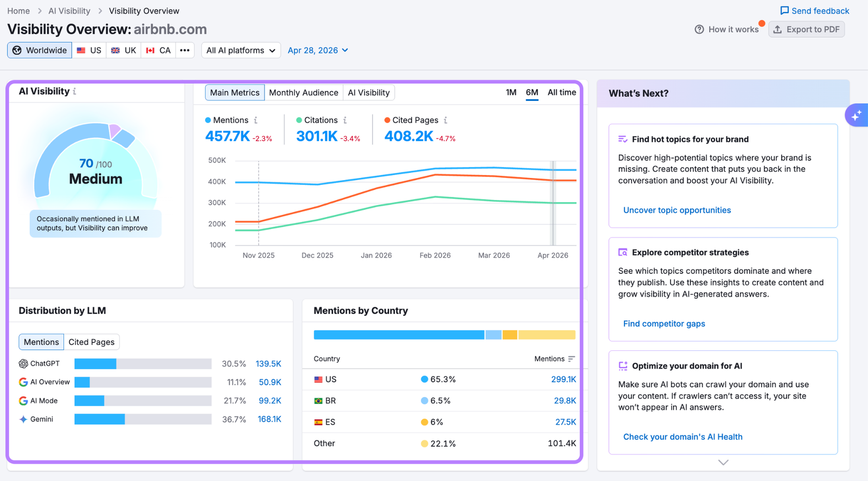Image resolution: width=868 pixels, height=481 pixels.
Task: Expand more What's Next suggestions chevron
Action: [723, 463]
